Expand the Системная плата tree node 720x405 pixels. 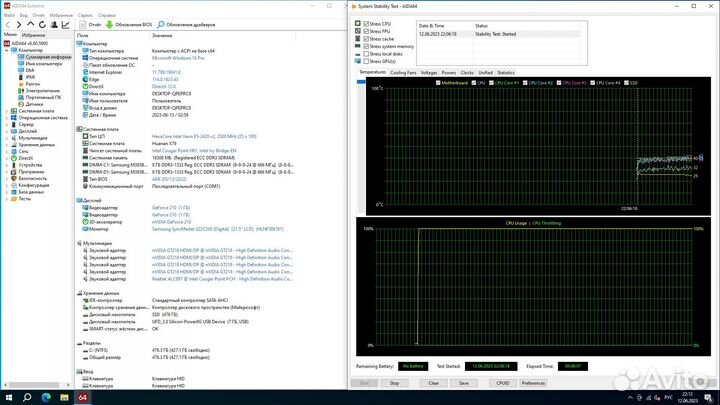6,111
